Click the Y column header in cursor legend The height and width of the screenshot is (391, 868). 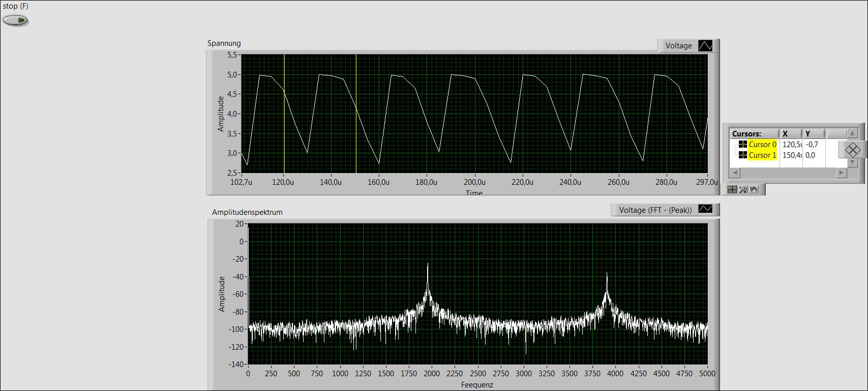(813, 134)
